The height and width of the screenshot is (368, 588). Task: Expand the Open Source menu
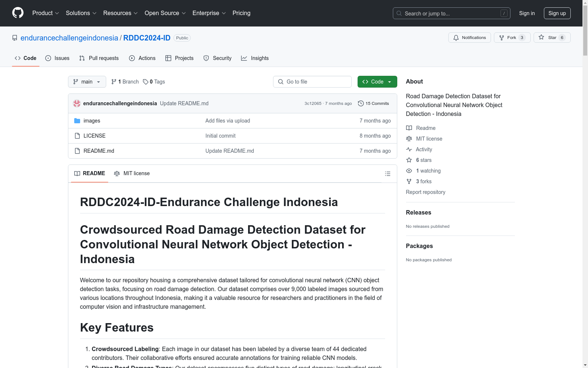(165, 13)
